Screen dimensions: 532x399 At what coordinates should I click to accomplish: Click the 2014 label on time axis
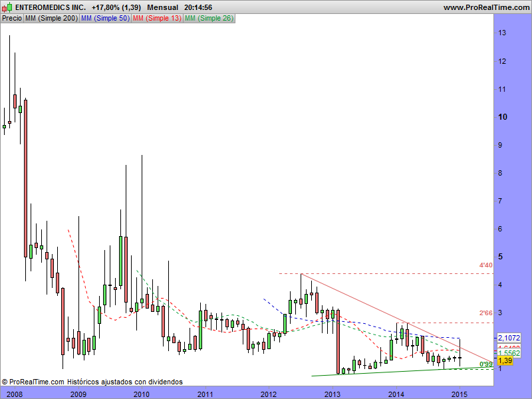[x=396, y=394]
